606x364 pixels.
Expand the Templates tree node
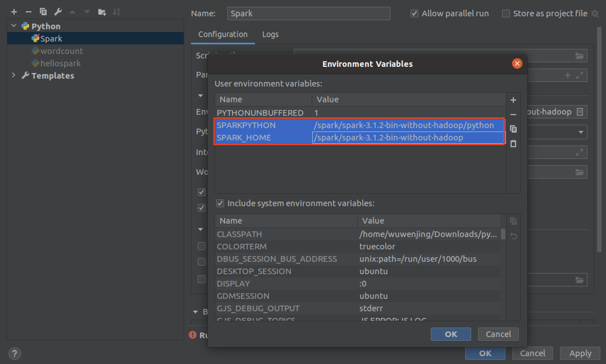[x=13, y=75]
